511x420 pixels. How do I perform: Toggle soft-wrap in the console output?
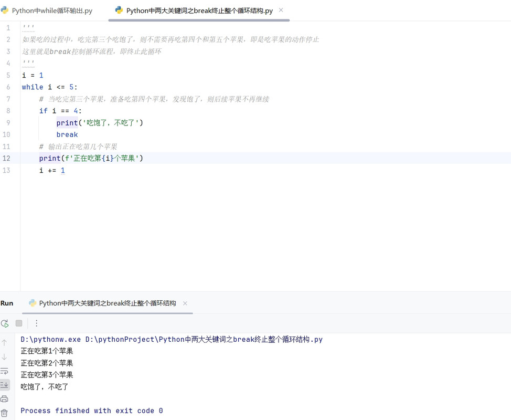pos(4,371)
